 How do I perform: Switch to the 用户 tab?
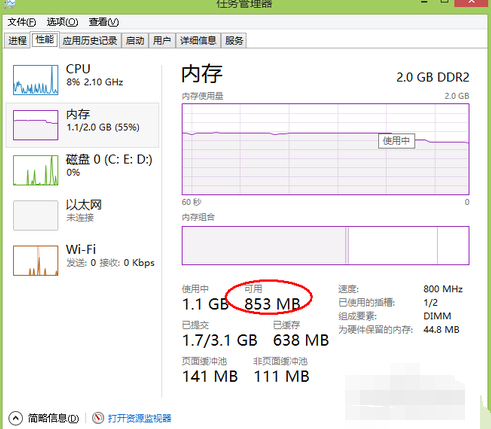162,41
